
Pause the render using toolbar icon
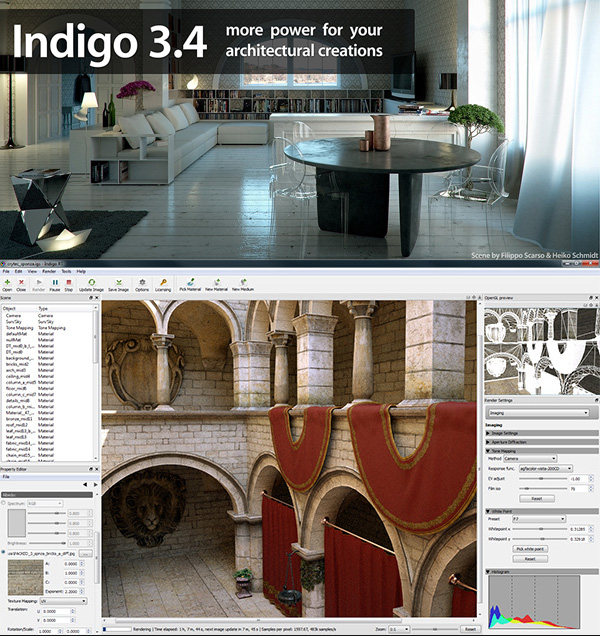55,284
